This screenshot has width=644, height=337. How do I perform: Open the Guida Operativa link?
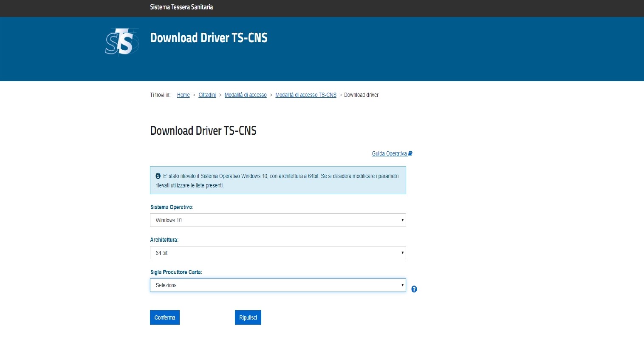tap(392, 153)
